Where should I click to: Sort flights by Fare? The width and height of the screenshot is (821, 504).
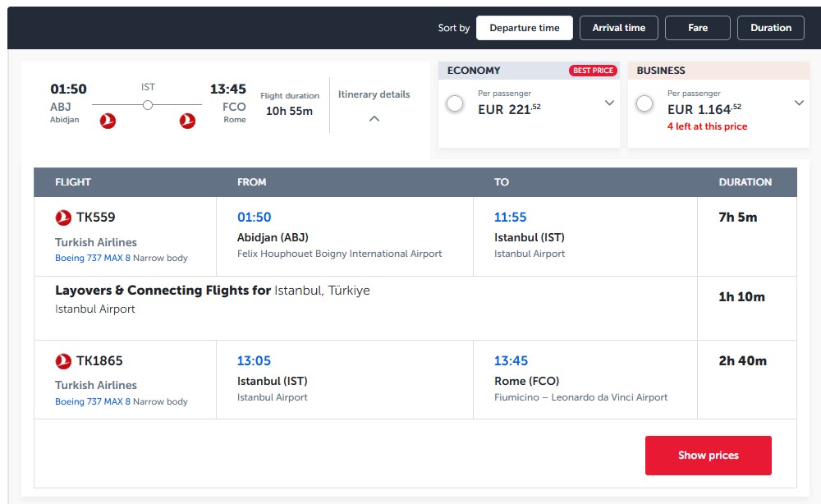coord(697,28)
